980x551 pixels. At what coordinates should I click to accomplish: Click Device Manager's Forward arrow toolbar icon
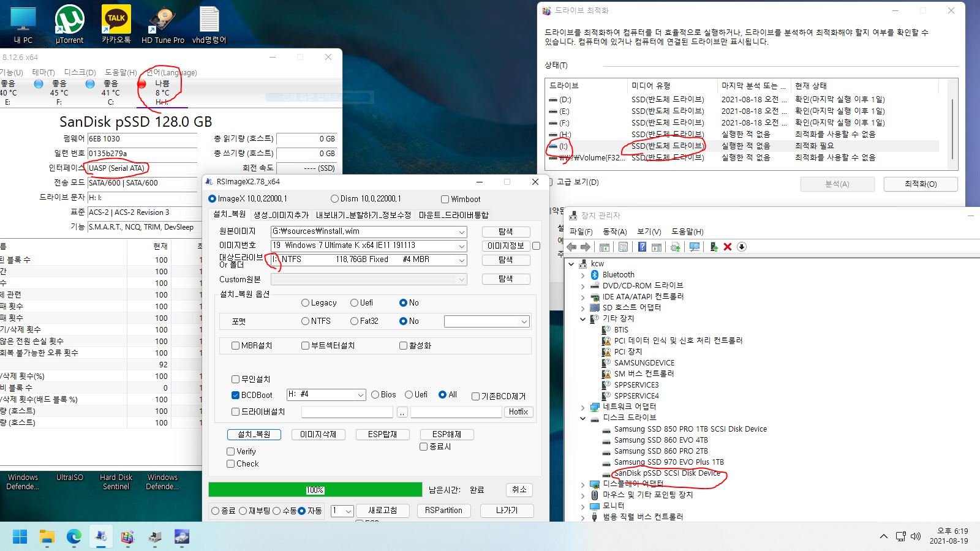click(586, 247)
